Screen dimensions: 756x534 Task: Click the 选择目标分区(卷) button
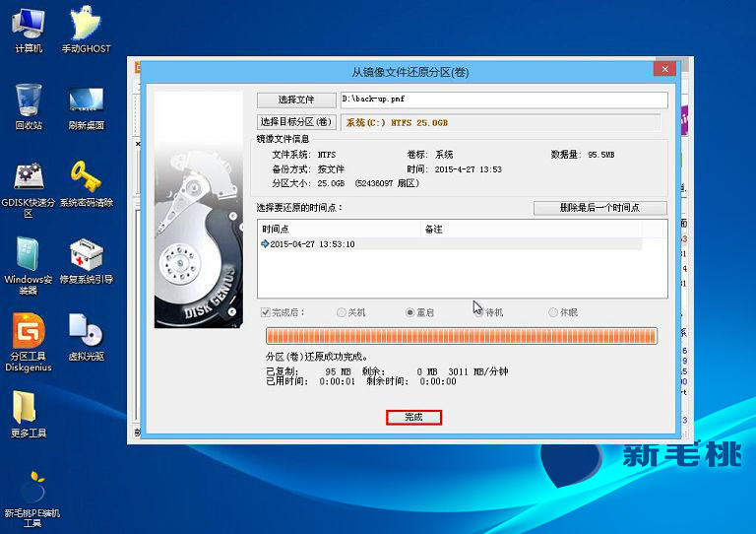[x=296, y=122]
